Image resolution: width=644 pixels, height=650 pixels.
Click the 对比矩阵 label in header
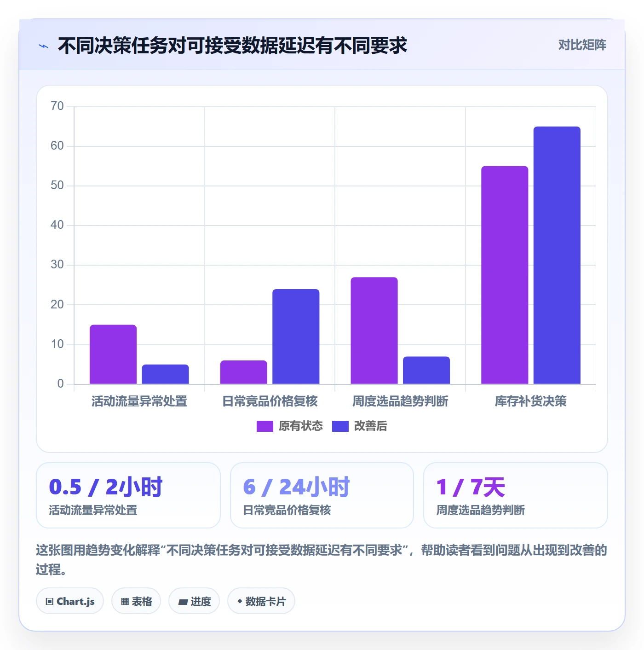(582, 45)
